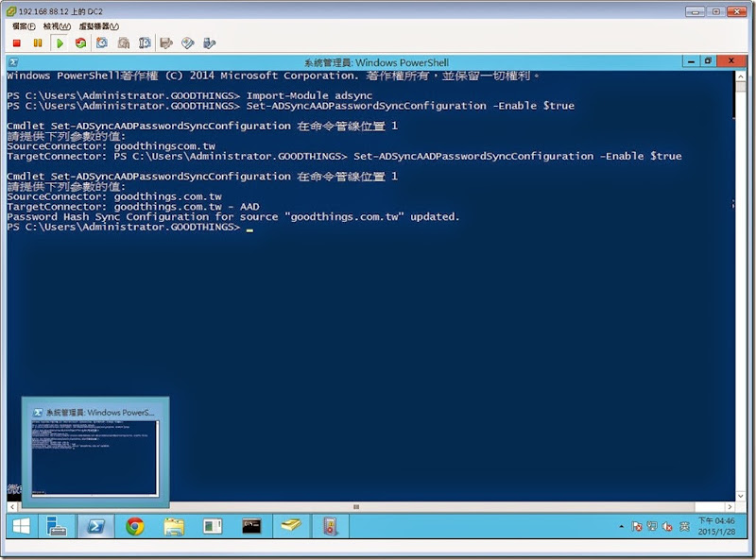Open the 檢視(W) menu

(57, 26)
